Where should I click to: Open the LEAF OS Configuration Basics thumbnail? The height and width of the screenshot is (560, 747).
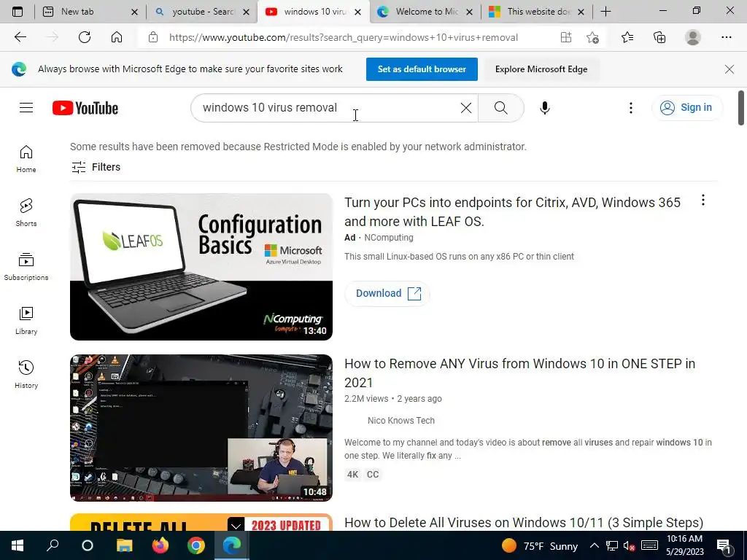click(201, 267)
